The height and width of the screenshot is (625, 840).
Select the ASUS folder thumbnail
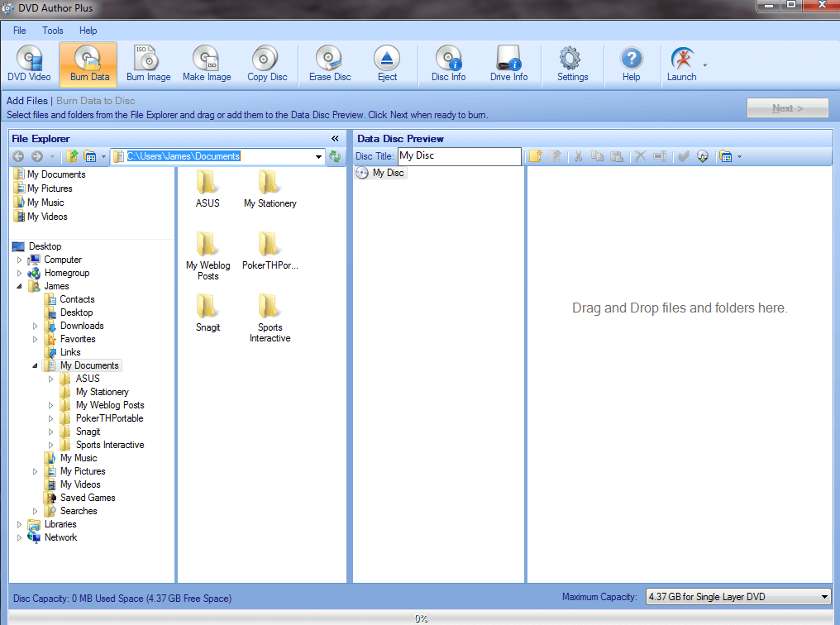(208, 188)
